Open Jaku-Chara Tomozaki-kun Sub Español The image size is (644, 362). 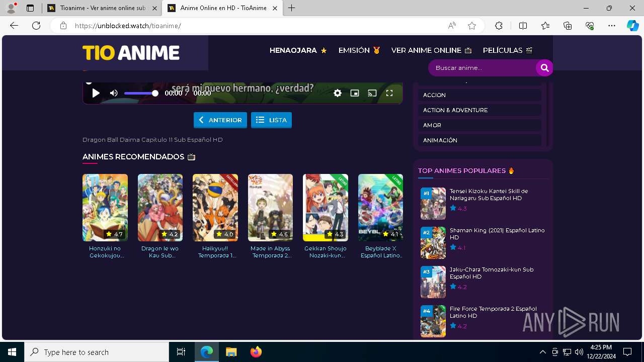(492, 273)
